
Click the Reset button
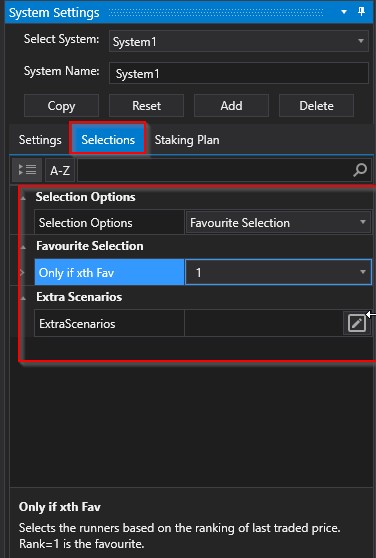pyautogui.click(x=146, y=106)
